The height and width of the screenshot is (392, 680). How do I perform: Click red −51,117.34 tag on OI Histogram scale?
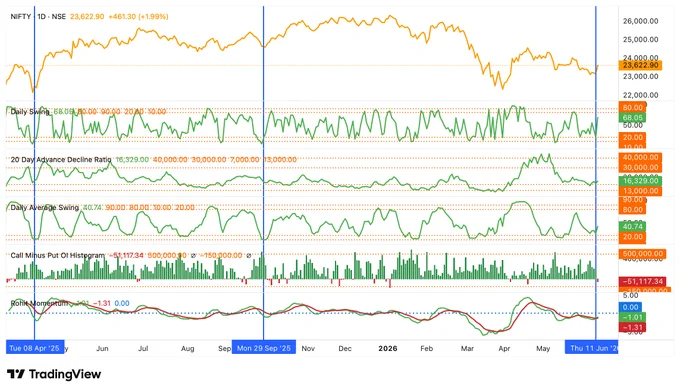642,282
